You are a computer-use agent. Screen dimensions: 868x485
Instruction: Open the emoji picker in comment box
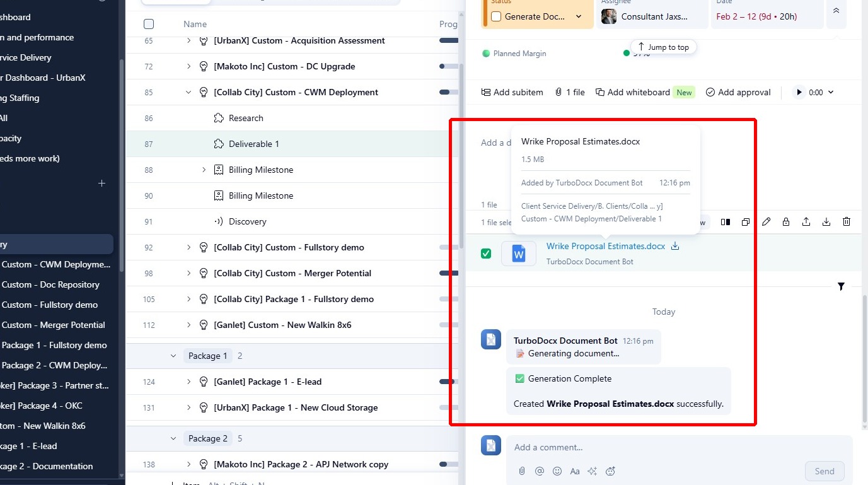557,471
